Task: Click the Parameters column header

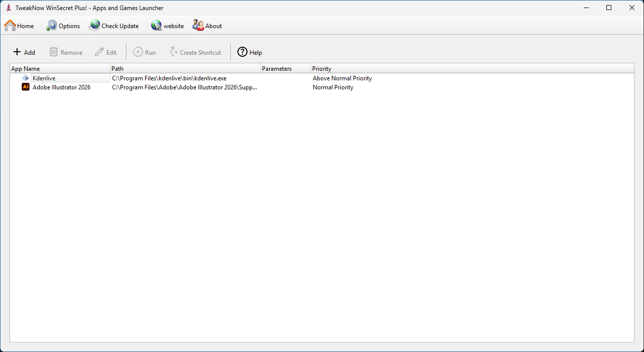Action: pos(285,69)
